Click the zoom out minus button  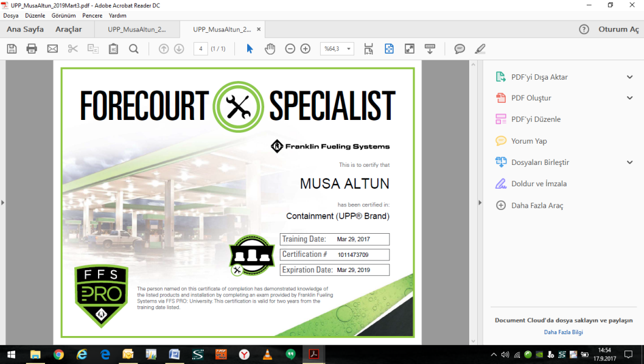(x=290, y=49)
